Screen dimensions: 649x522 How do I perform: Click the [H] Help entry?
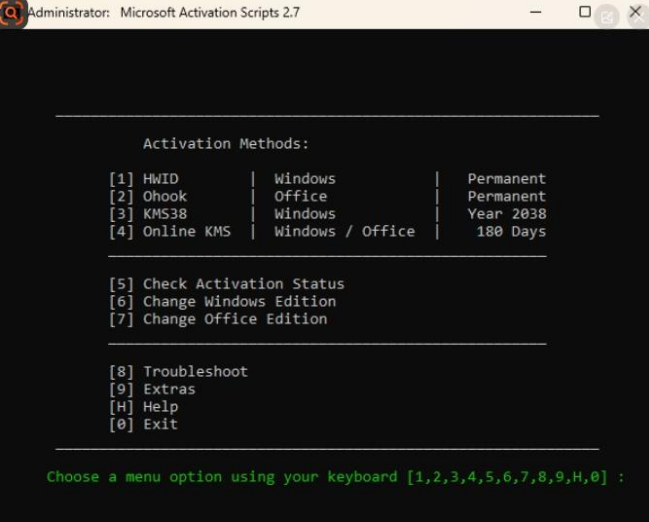(x=143, y=406)
